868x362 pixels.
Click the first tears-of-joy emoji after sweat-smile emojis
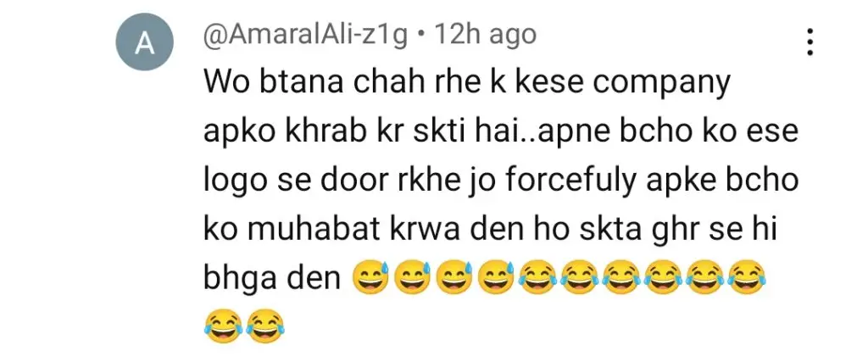[538, 276]
